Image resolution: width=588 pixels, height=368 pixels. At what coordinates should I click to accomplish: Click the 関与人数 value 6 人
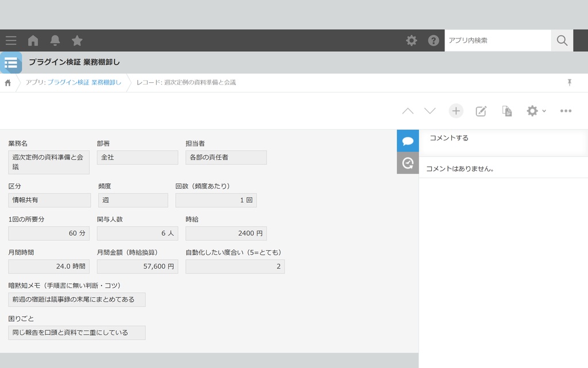[137, 233]
